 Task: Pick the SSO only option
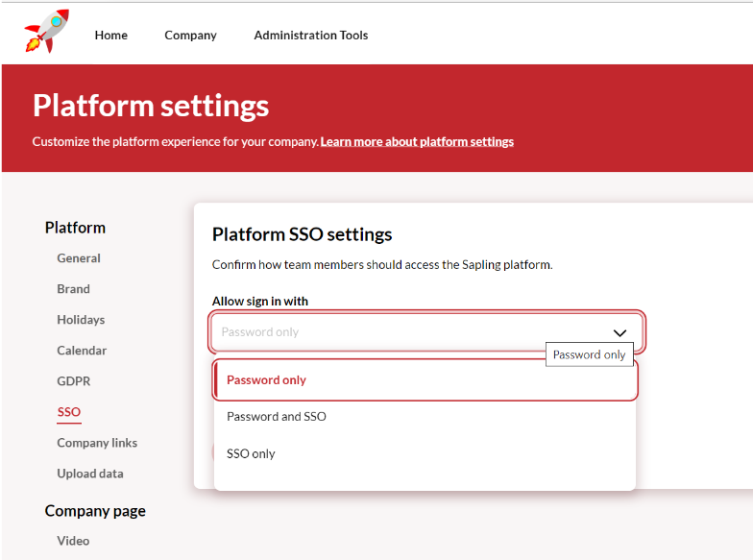[x=251, y=453]
